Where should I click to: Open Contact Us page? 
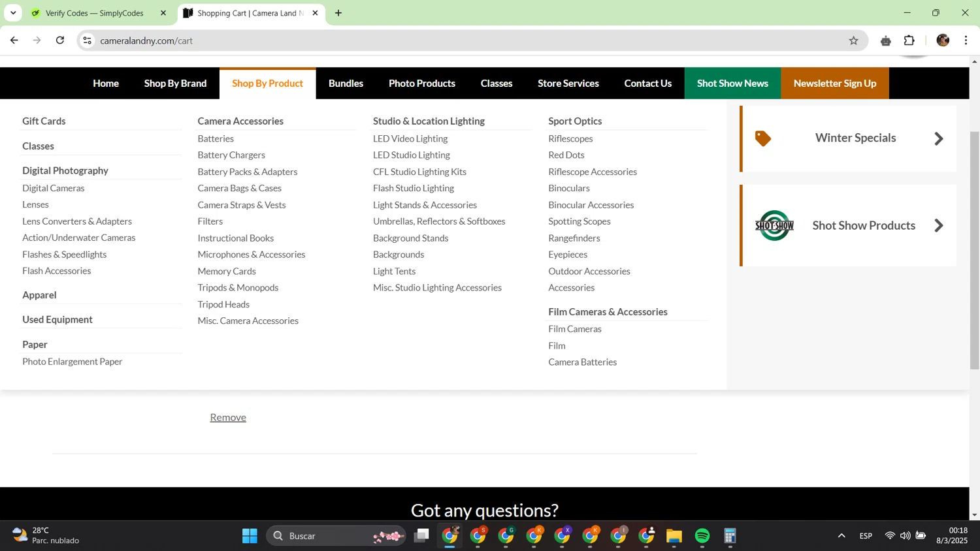point(647,84)
